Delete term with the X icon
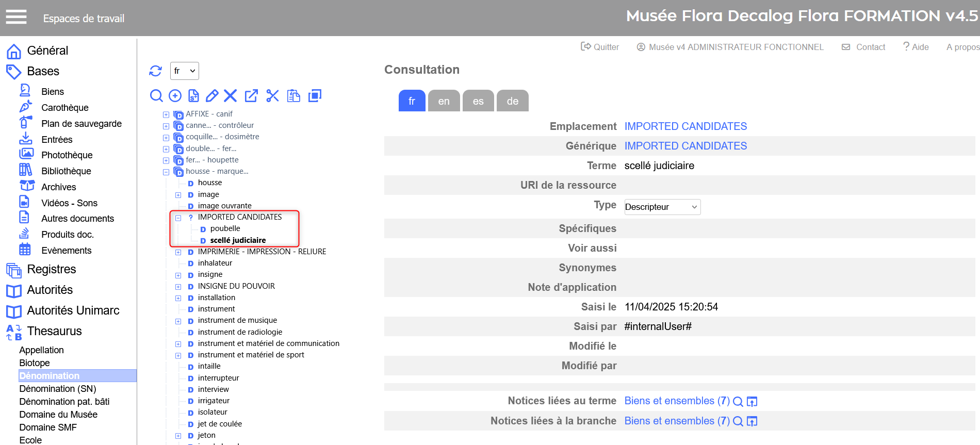Screen dimensions: 980x445 231,96
